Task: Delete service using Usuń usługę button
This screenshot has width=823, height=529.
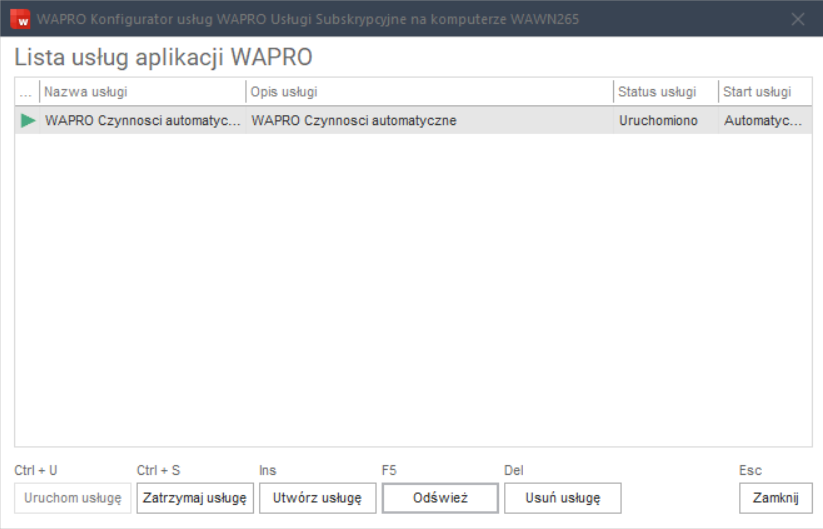Action: click(562, 498)
